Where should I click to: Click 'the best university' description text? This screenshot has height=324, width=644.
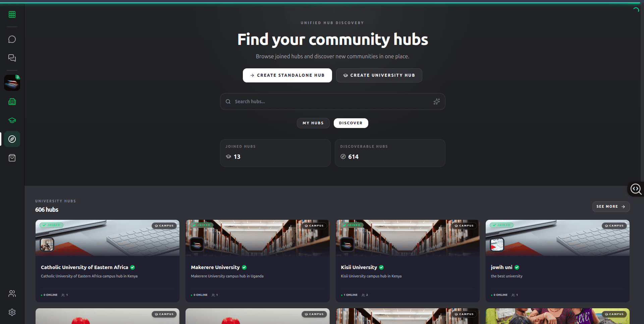pyautogui.click(x=506, y=276)
